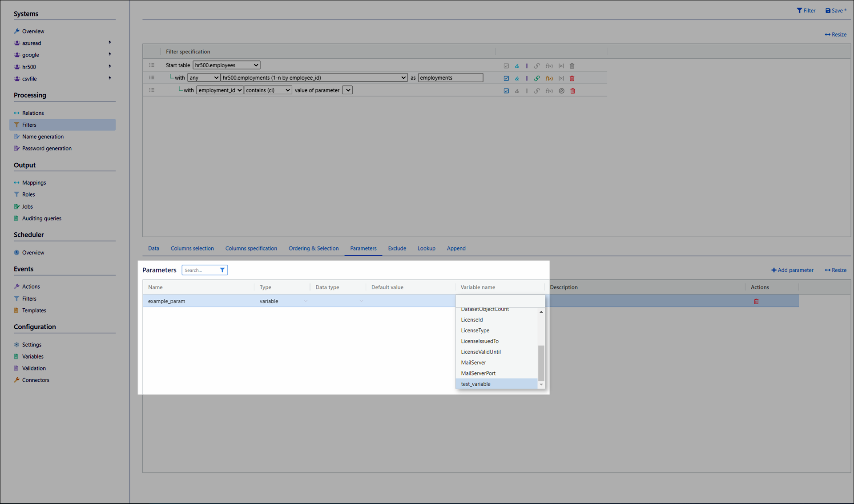Expand the azuread system submenu
The width and height of the screenshot is (854, 504).
pos(109,43)
